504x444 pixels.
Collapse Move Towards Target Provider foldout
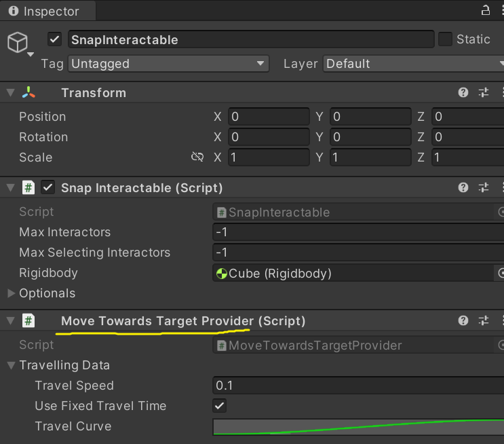11,320
